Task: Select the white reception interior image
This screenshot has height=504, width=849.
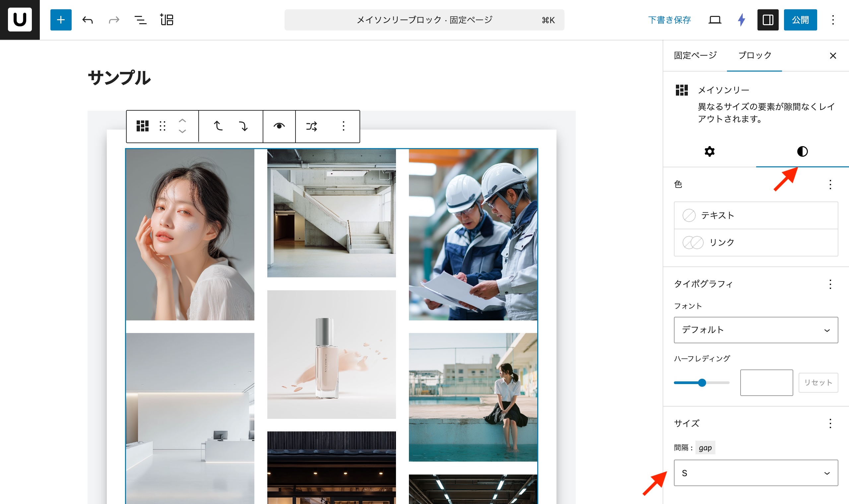Action: tap(190, 418)
